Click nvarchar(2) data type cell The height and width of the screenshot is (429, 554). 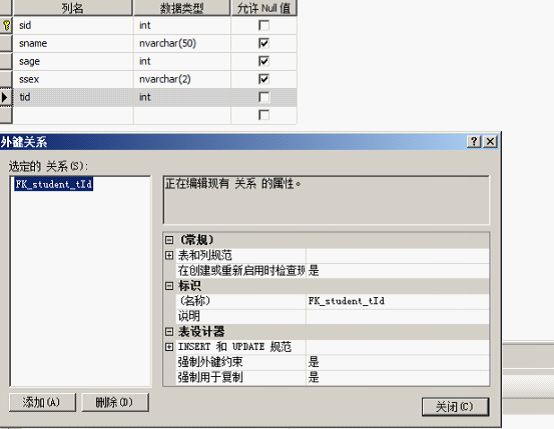coord(182,79)
